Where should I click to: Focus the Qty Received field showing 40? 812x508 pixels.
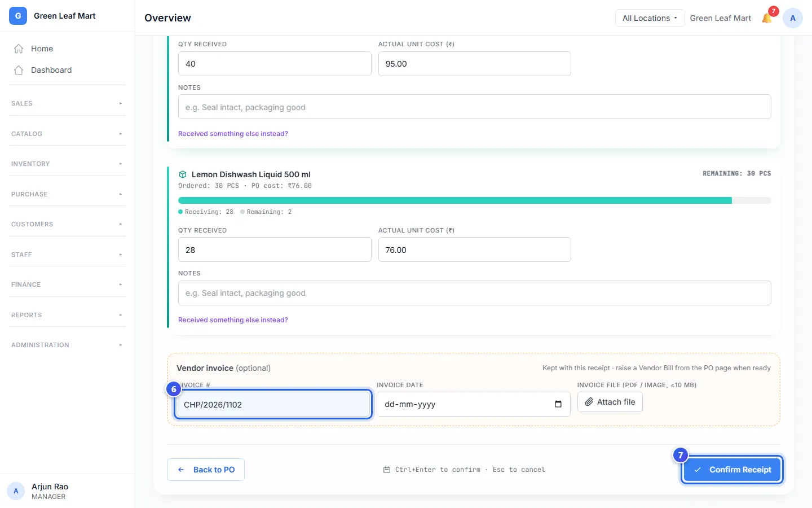pos(275,64)
